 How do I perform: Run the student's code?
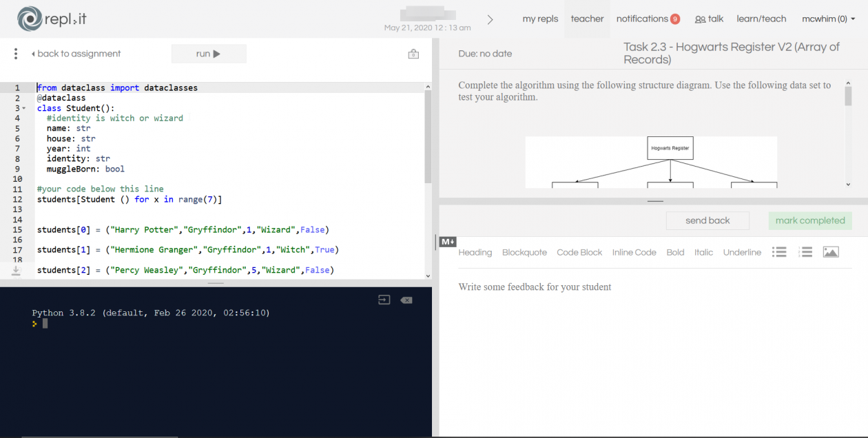pos(209,54)
